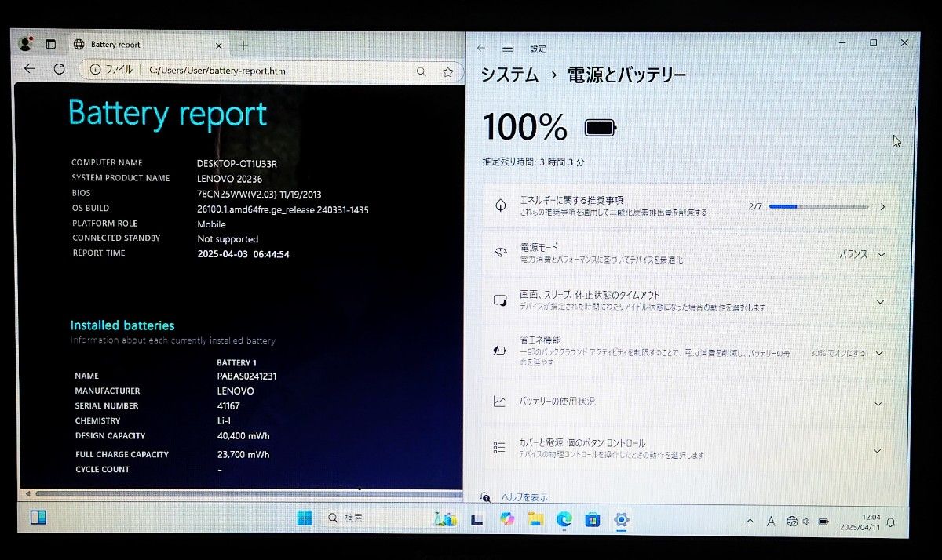
Task: Click the black L-shaped app icon on taskbar
Action: point(476,519)
